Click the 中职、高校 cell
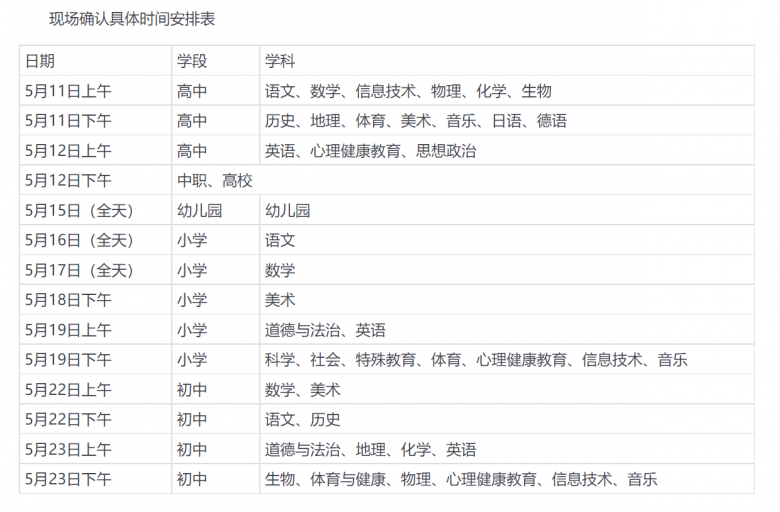The image size is (780, 512). click(215, 181)
